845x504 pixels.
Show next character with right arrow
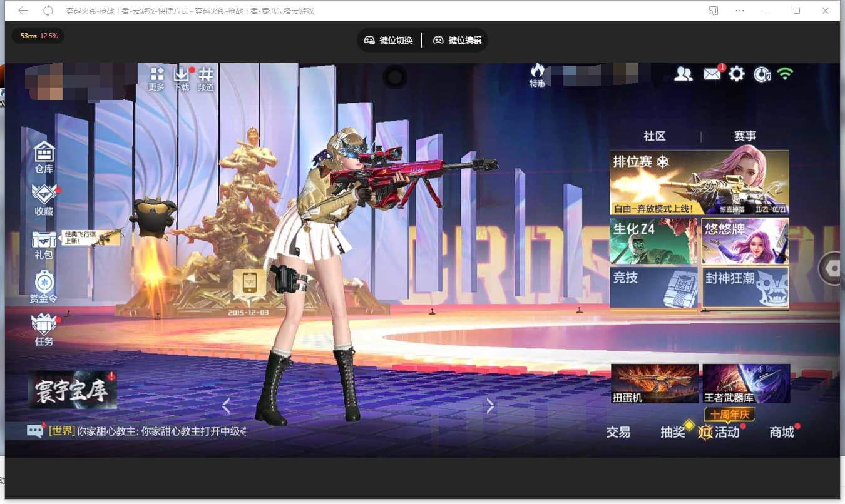tap(490, 406)
